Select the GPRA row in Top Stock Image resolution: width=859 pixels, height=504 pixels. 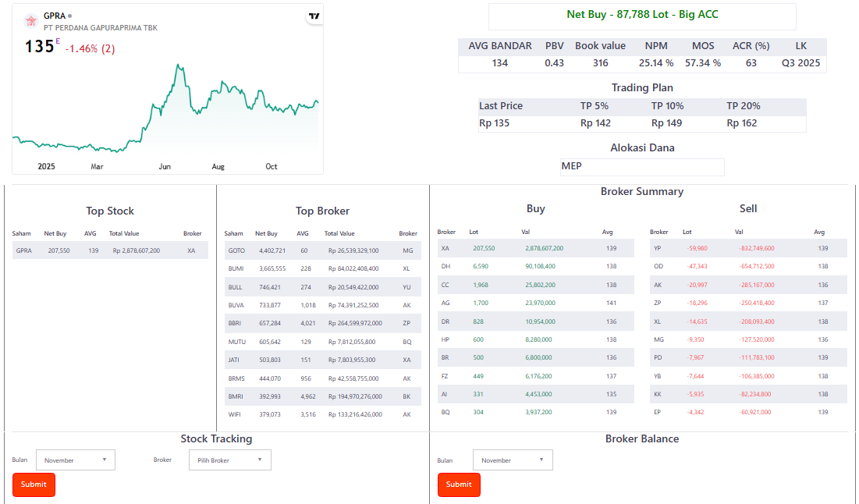click(x=110, y=250)
